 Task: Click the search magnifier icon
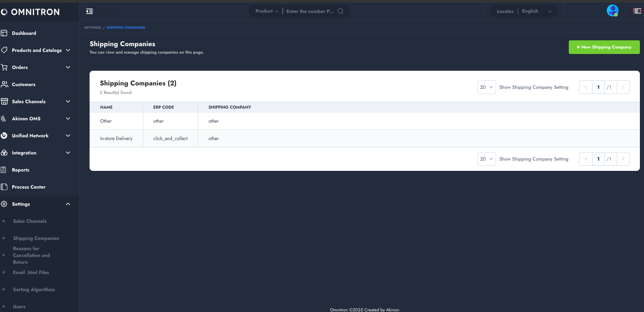tap(340, 11)
